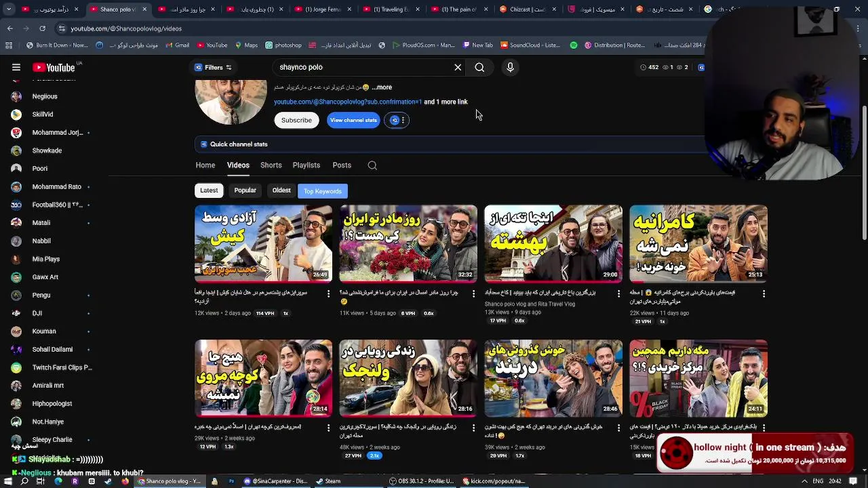Open the photoshop bookmark
868x488 pixels.
283,45
